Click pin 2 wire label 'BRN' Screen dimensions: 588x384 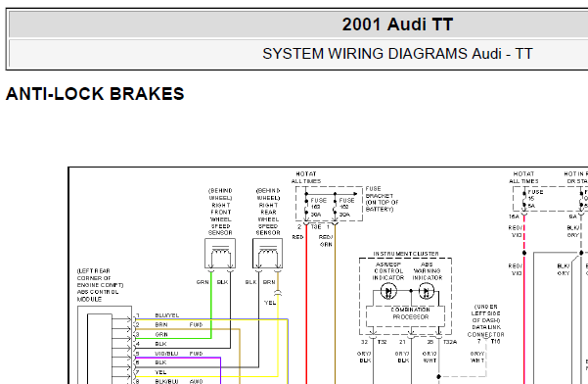click(x=161, y=324)
